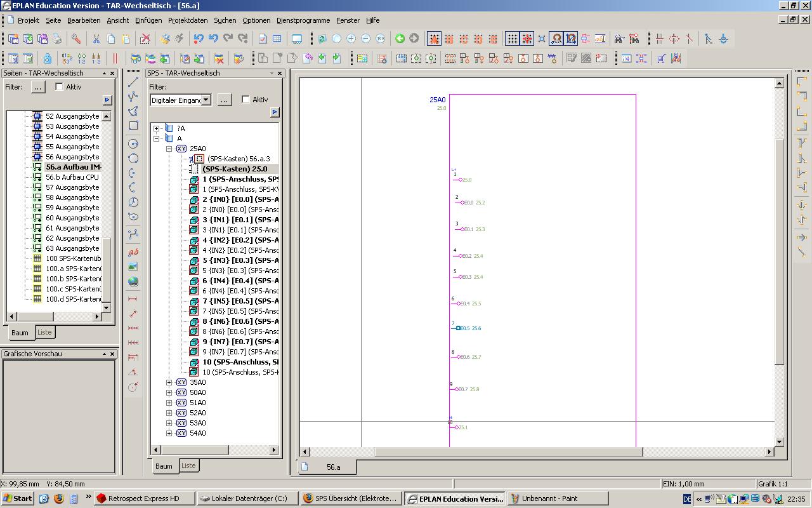Click the Seiten tree scroll down arrow
This screenshot has width=812, height=508.
[106, 307]
